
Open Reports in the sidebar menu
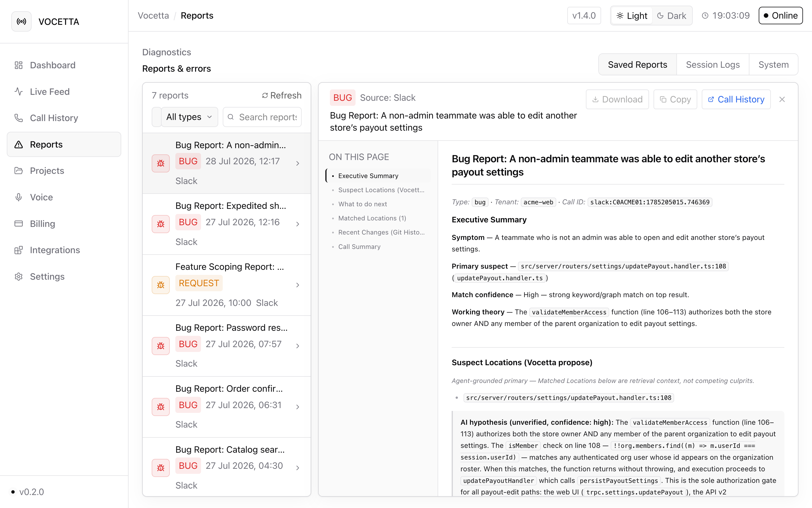tap(64, 144)
